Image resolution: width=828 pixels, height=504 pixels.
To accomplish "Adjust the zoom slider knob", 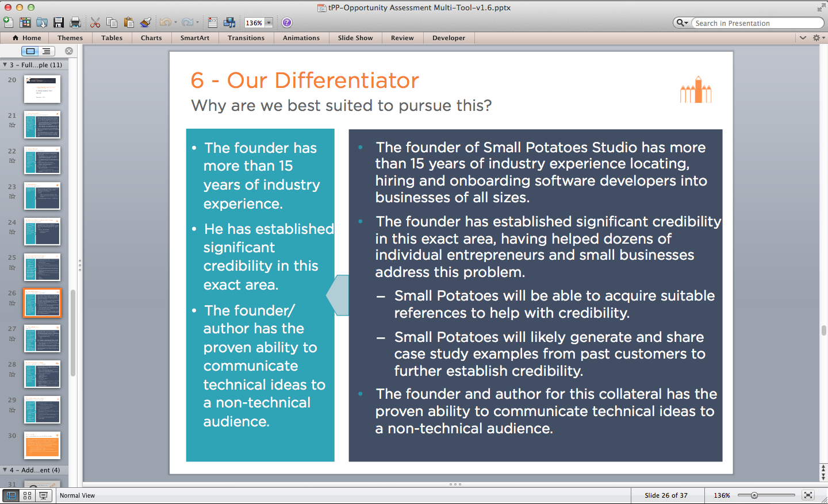I will point(754,495).
